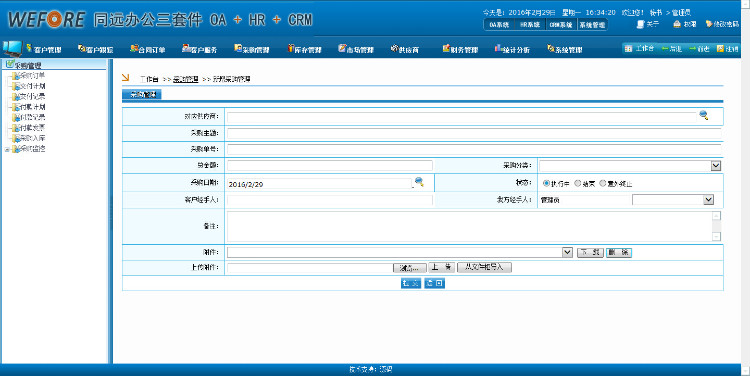The image size is (750, 376).
Task: Click the 系统管理 icon in the nav bar
Action: (x=551, y=48)
